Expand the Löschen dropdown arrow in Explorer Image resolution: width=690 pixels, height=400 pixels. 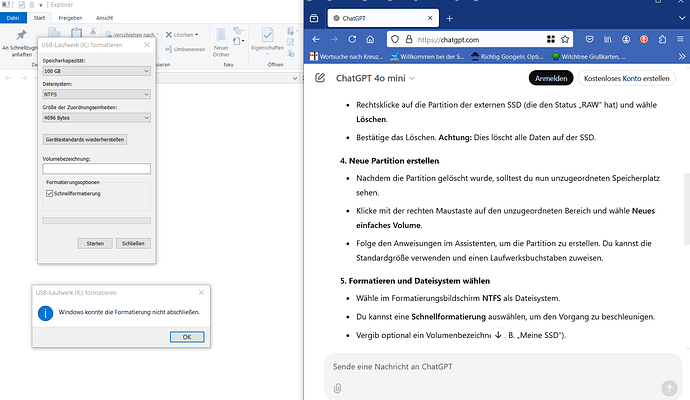197,35
